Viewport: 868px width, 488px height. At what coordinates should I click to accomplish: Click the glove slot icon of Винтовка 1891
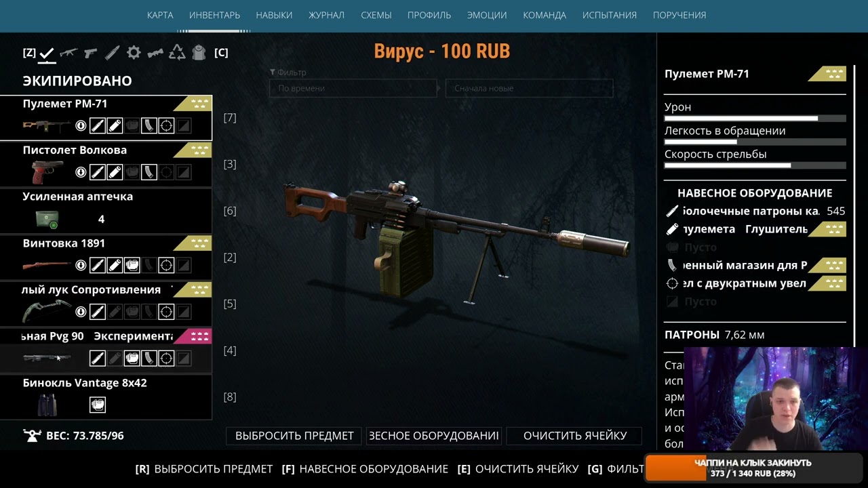(x=132, y=265)
